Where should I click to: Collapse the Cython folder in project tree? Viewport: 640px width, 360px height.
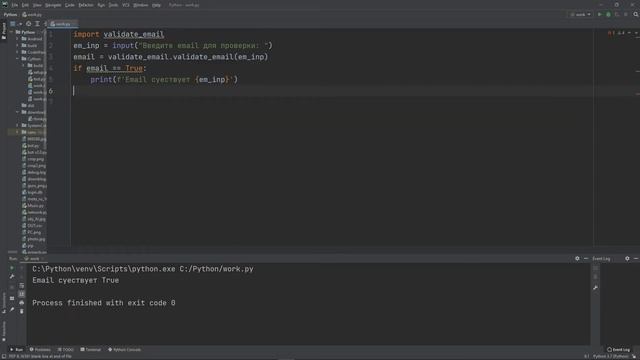(18, 59)
